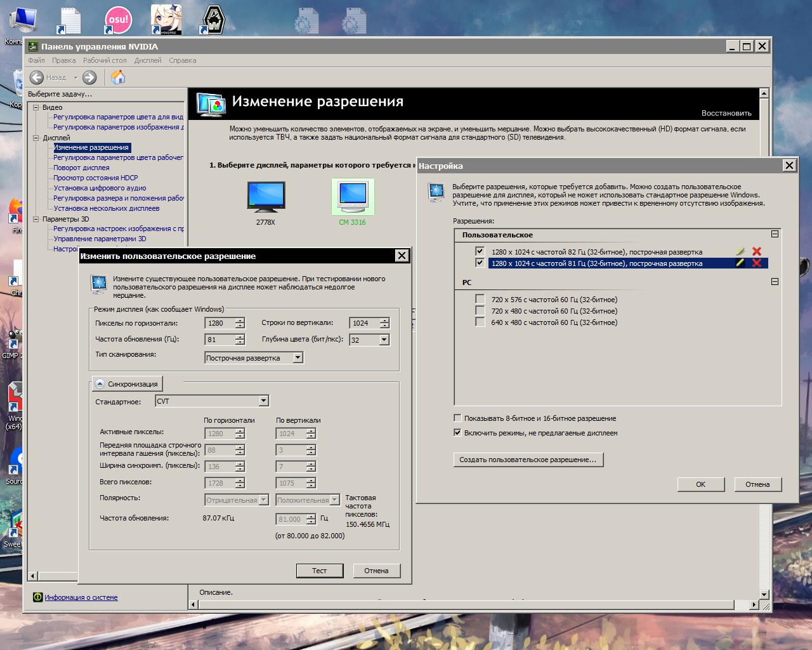Enable the 720 x 576 60 Hz resolution
This screenshot has height=650, width=812.
click(x=480, y=300)
